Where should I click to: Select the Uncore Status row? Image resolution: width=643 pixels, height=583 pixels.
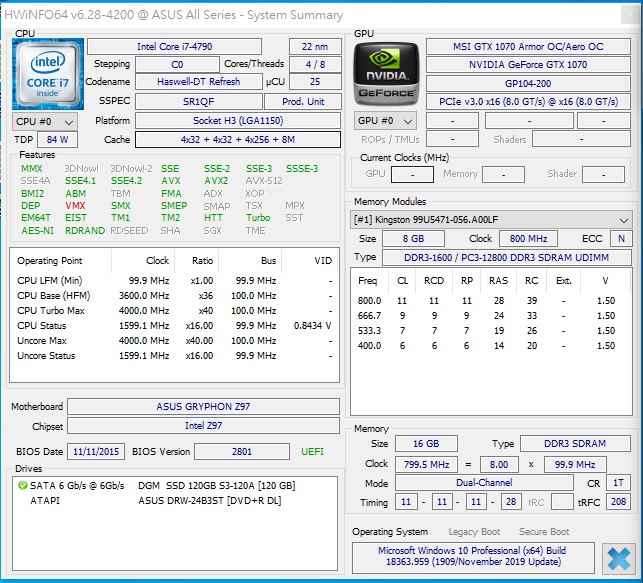pos(175,356)
